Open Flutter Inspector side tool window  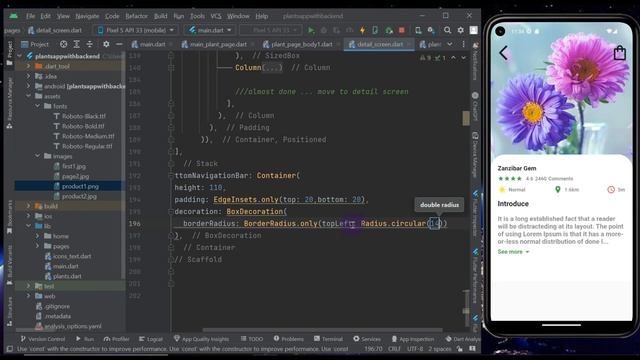point(475,212)
